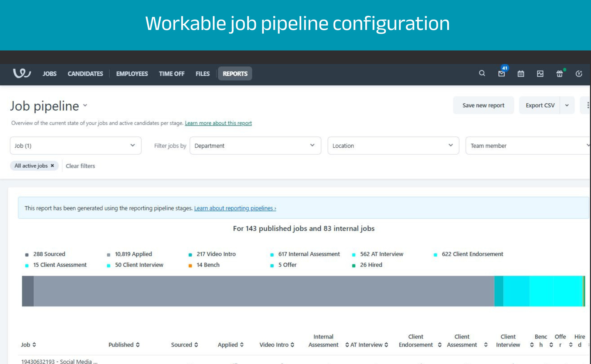
Task: Click the 217 Video Intro legend swatch
Action: pos(190,255)
